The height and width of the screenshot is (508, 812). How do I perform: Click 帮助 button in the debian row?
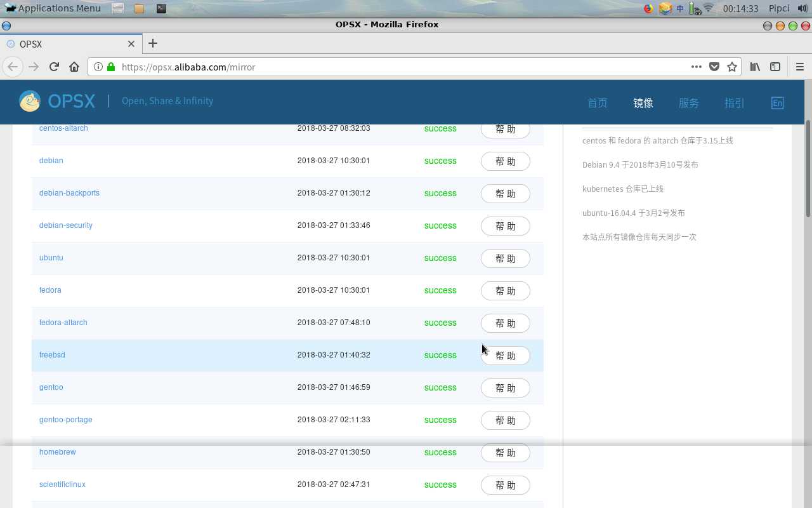point(505,161)
